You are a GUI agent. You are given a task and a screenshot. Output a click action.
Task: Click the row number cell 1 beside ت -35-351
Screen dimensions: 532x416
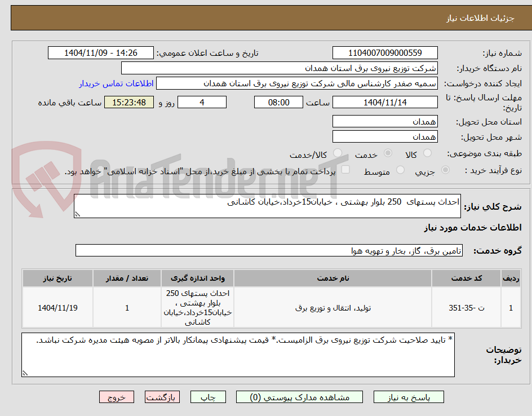[511, 308]
